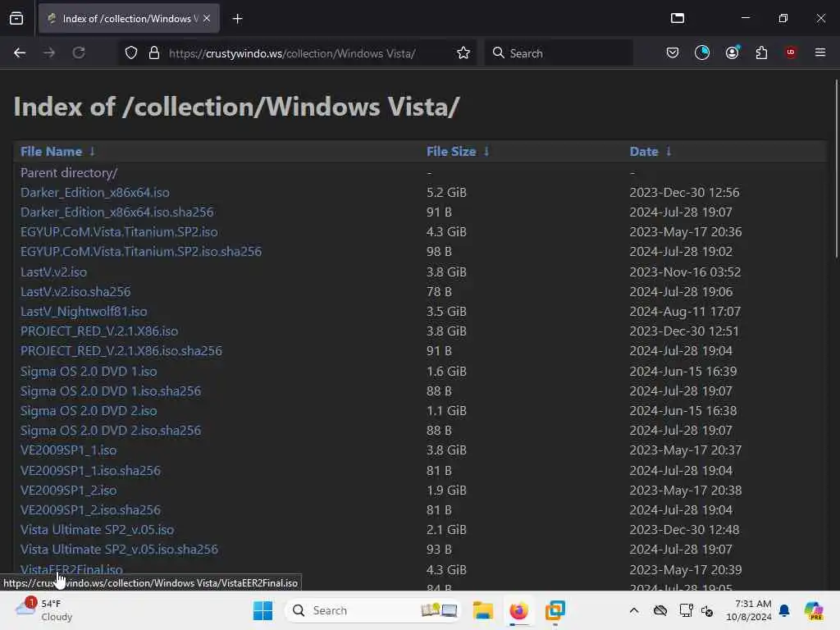840x630 pixels.
Task: Open the Firefox hamburger application menu
Action: 819,52
